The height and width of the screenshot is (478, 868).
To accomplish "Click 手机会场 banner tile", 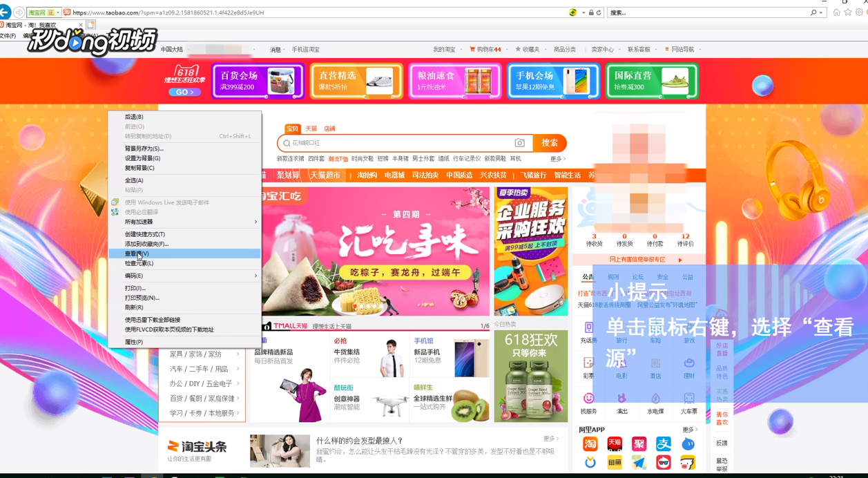I will 553,81.
